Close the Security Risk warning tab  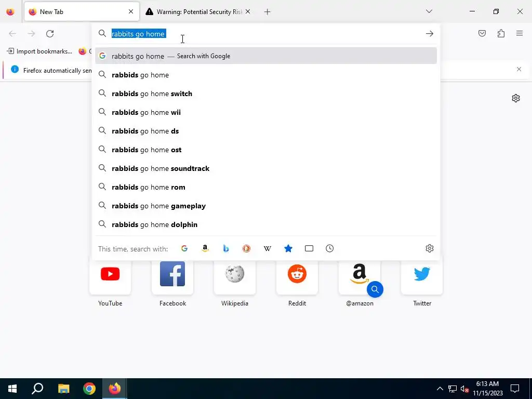(x=248, y=11)
